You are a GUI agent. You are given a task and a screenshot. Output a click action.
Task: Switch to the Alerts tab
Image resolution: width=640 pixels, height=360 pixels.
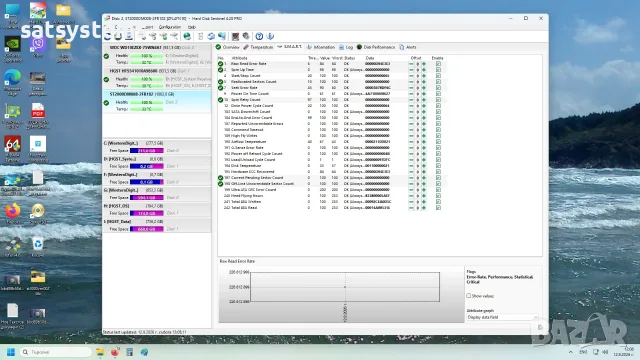tap(408, 47)
